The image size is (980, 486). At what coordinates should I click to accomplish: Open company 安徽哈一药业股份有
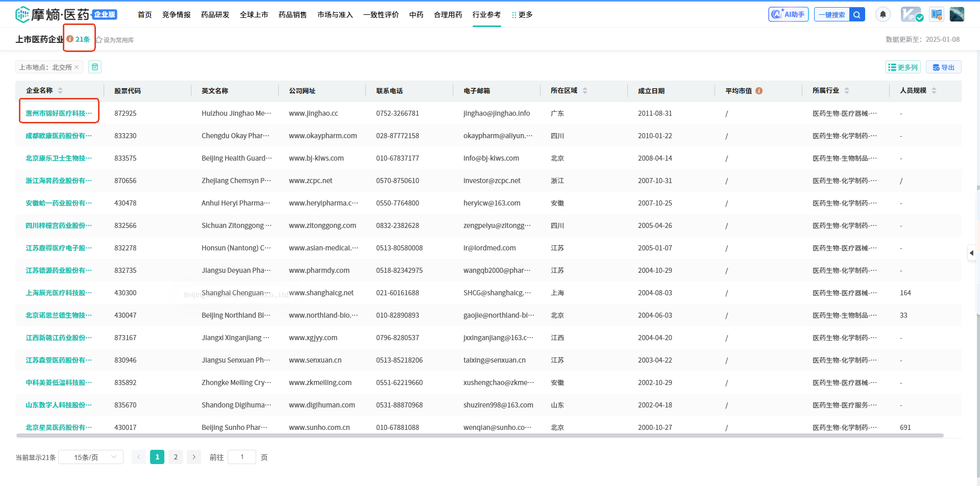59,203
